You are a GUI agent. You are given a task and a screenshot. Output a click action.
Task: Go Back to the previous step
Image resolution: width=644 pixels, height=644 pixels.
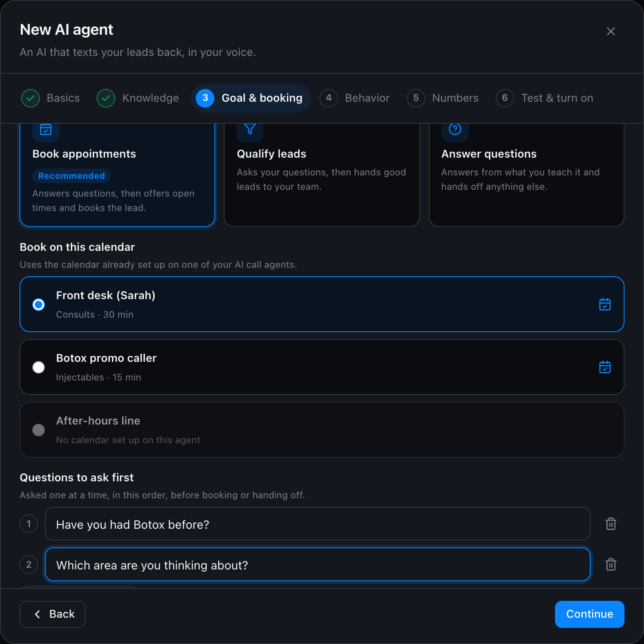point(53,614)
